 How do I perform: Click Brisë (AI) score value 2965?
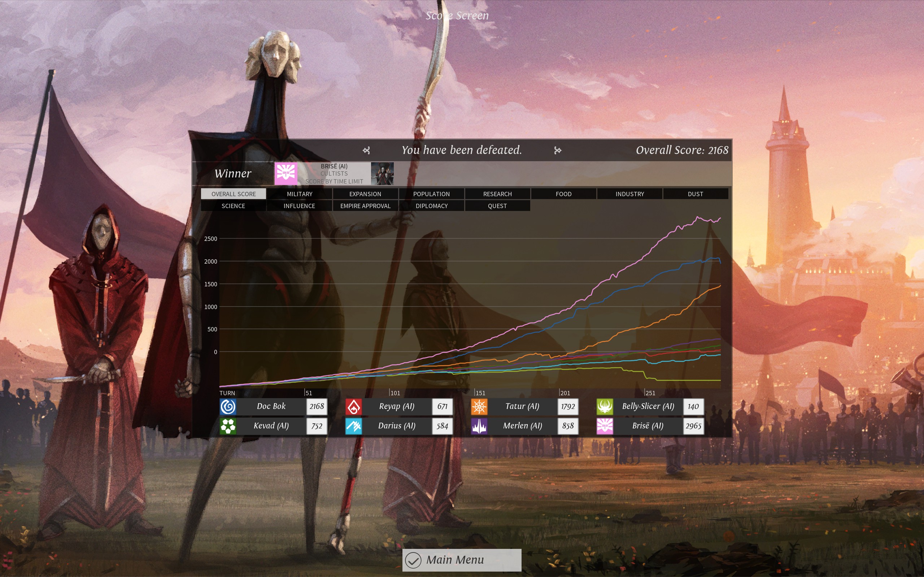click(x=693, y=426)
